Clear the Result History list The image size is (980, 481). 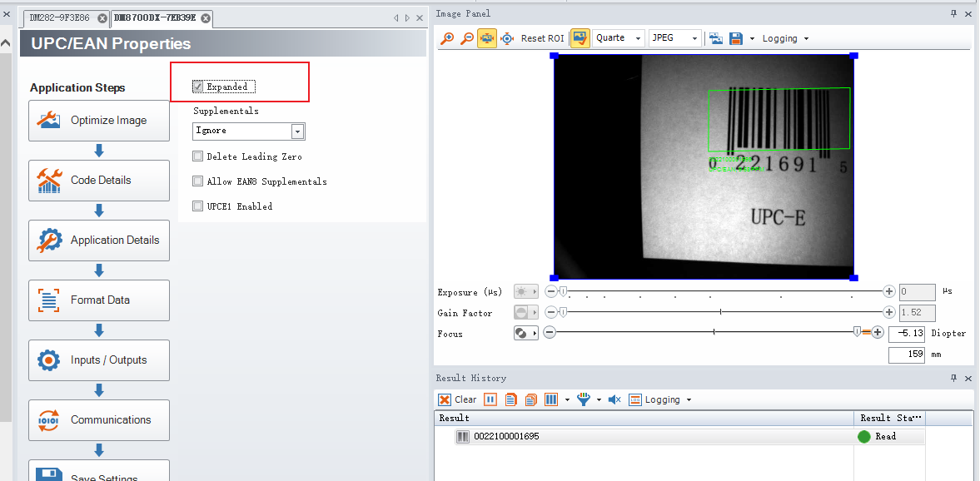pos(457,399)
